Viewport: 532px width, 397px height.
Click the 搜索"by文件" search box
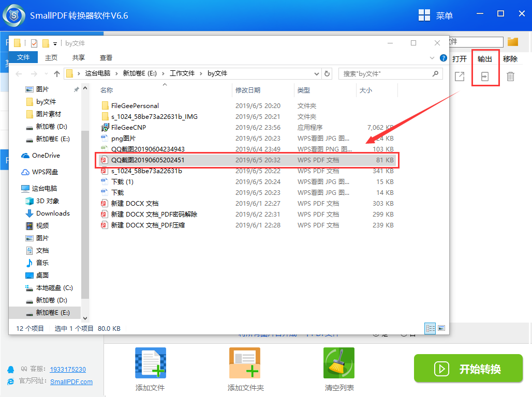(x=391, y=73)
